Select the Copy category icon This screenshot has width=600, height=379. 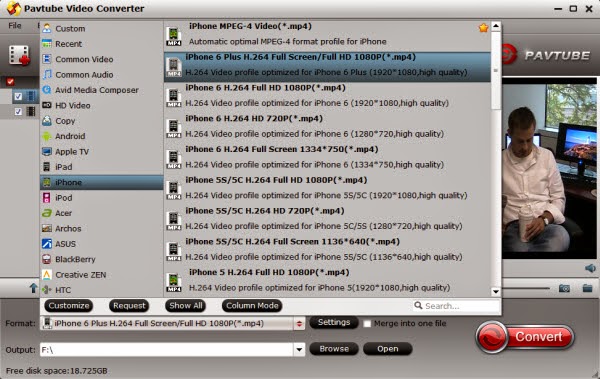tap(47, 121)
